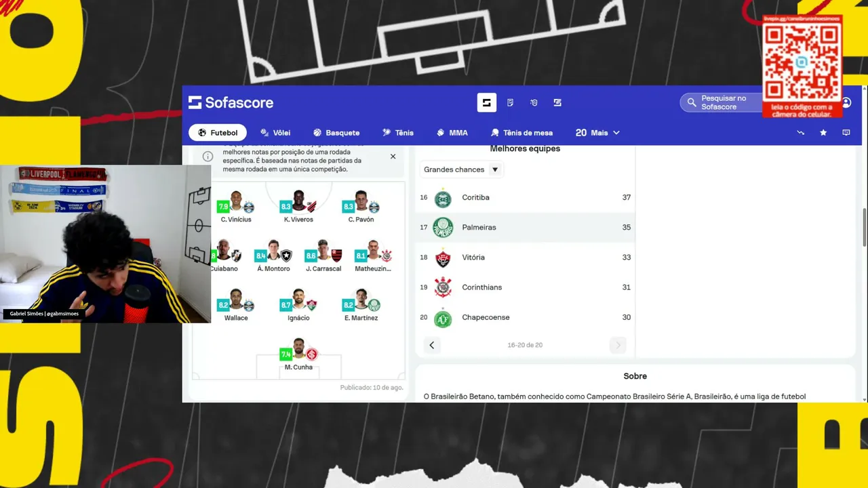
Task: Click the Á. Montoro player name
Action: click(273, 269)
